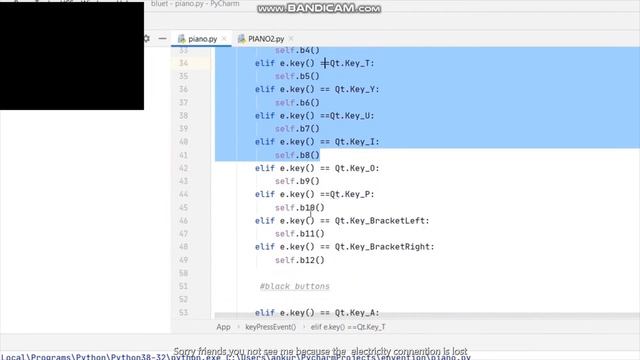This screenshot has height=360, width=640.
Task: Switch to the piano.py editor tab
Action: (202, 39)
